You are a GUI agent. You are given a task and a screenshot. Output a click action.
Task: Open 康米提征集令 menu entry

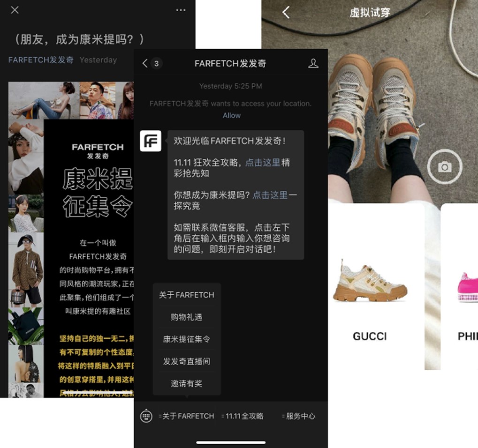click(186, 339)
